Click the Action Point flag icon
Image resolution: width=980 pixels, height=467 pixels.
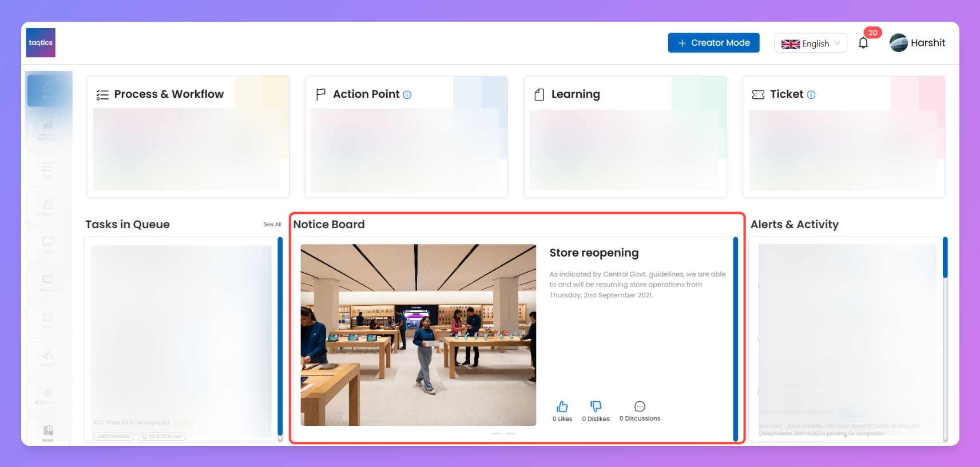(x=321, y=94)
